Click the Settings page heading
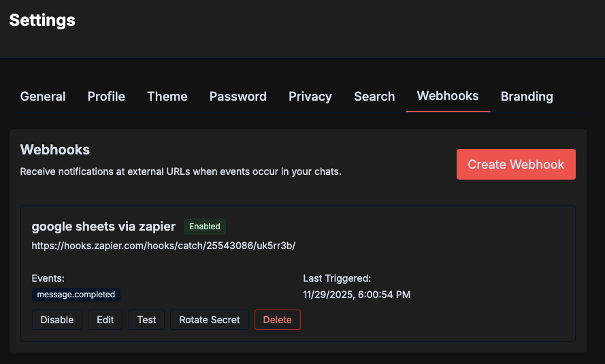 click(x=42, y=20)
